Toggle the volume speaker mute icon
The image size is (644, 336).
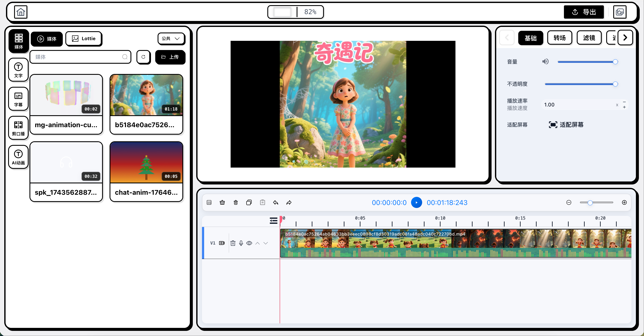pyautogui.click(x=545, y=62)
